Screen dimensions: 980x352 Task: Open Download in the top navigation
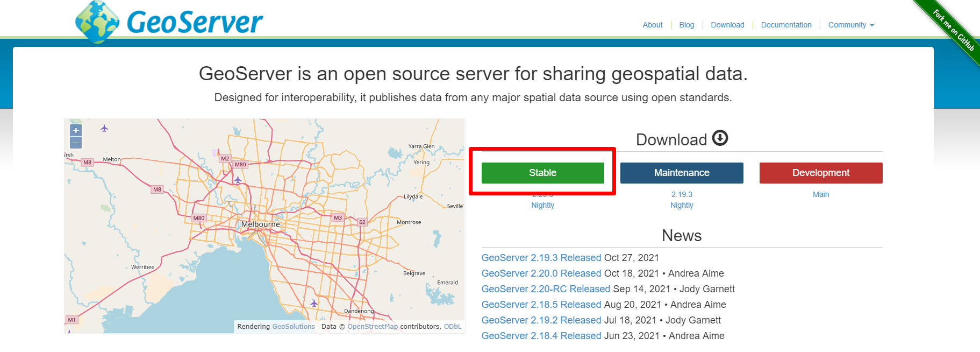[727, 25]
